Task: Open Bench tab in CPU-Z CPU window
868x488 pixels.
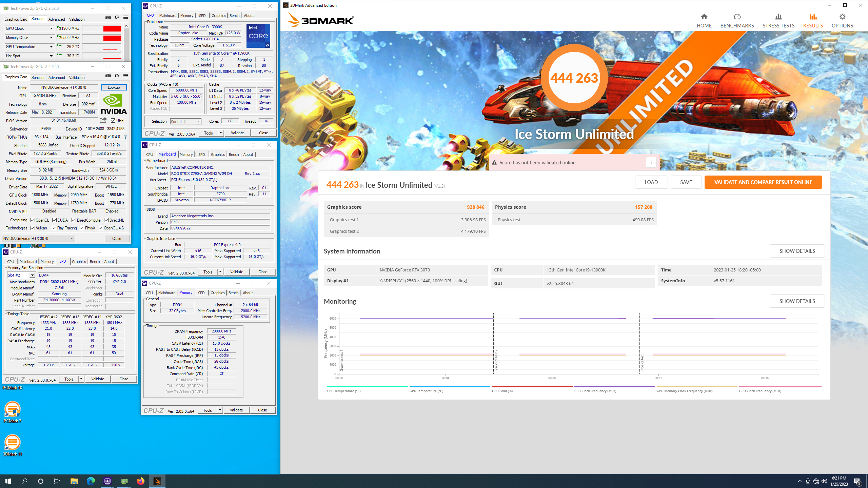Action: (234, 16)
